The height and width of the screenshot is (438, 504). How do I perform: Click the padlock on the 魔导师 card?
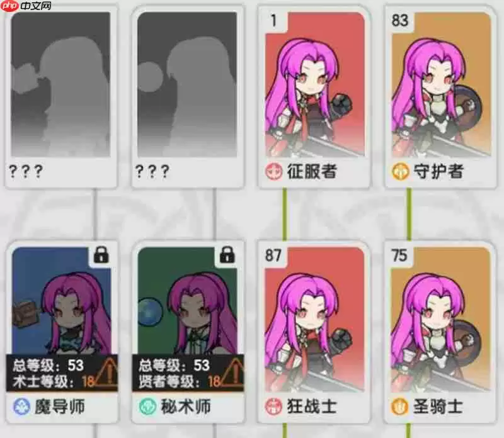(101, 255)
